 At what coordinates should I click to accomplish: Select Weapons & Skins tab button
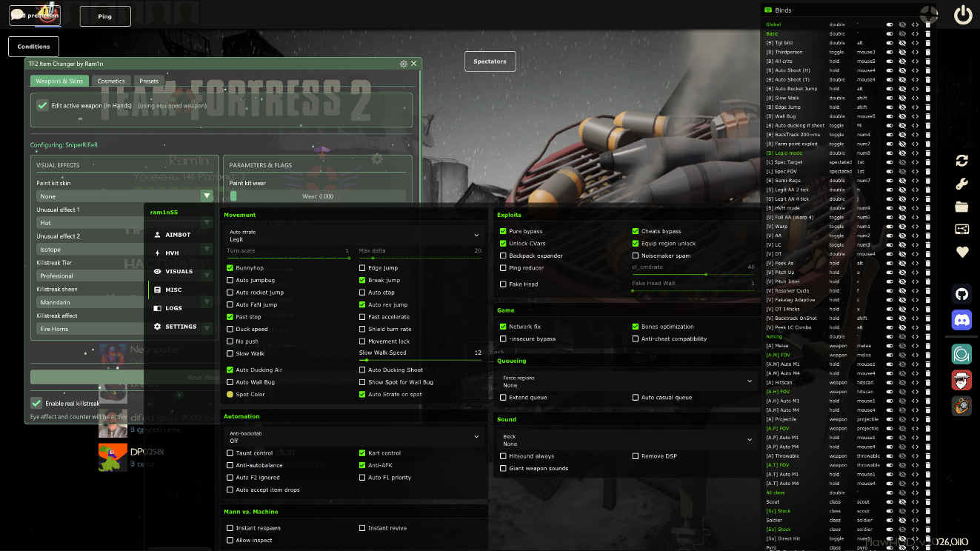(59, 81)
